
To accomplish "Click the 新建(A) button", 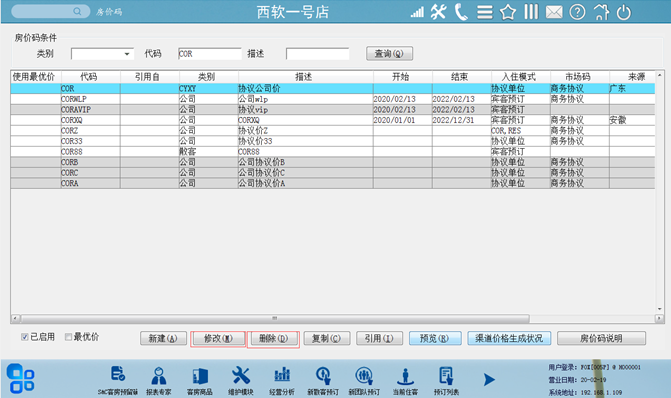I will coord(163,339).
